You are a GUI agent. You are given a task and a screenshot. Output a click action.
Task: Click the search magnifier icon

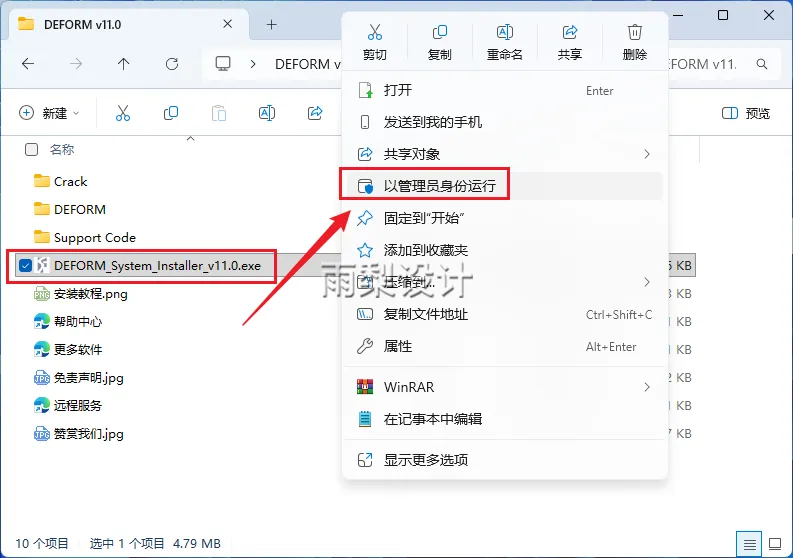click(x=762, y=64)
